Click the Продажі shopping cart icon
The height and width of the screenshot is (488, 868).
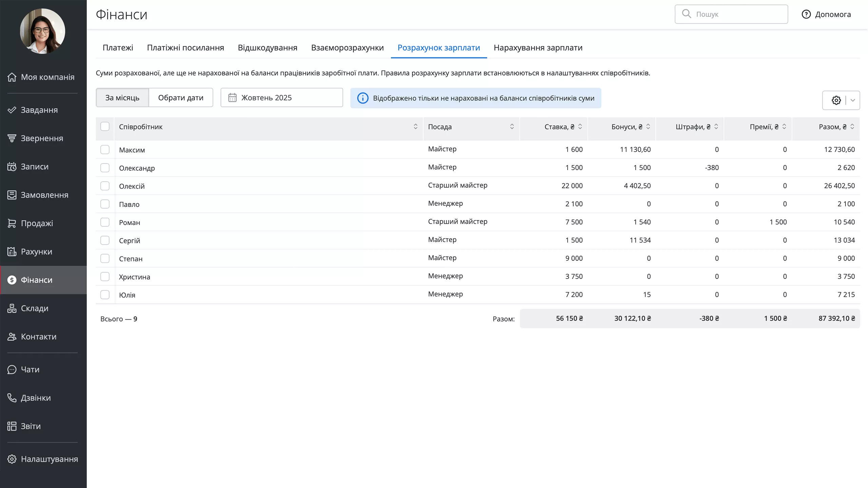(12, 223)
